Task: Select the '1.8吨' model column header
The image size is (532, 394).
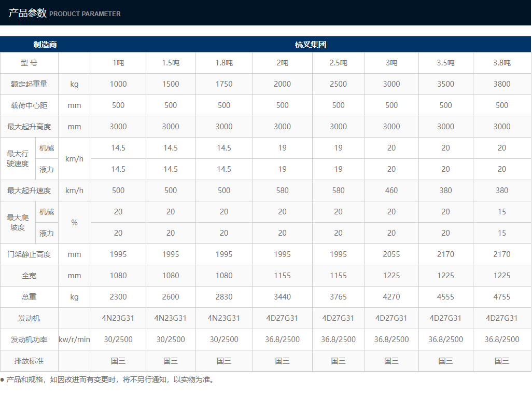Action: 224,63
